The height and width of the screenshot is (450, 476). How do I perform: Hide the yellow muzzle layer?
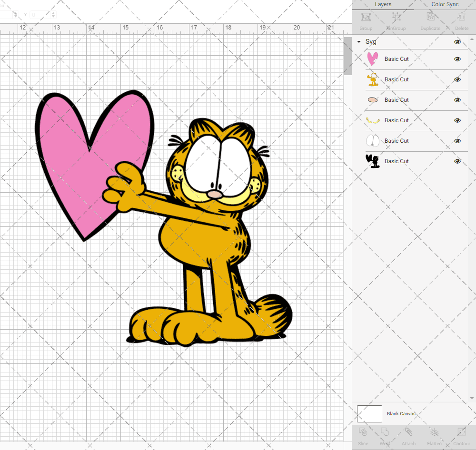point(457,120)
